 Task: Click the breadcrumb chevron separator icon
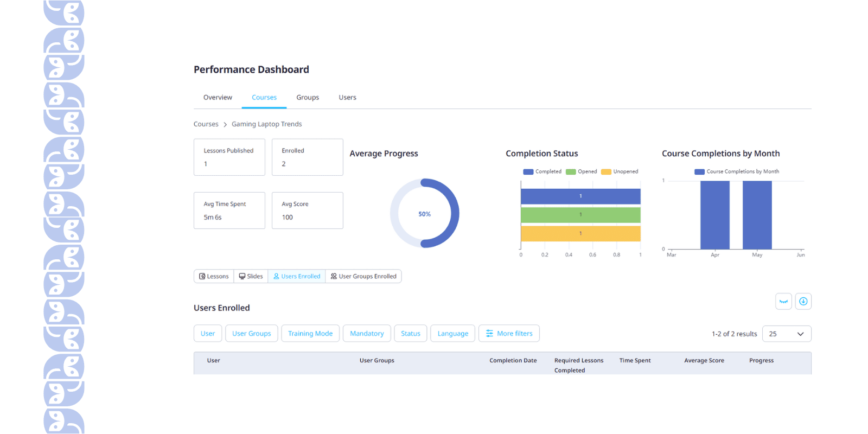click(225, 125)
